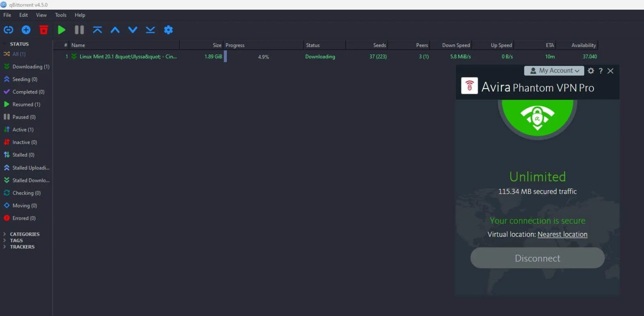Move torrent up in queue
Viewport: 644px width, 316px height.
(x=115, y=30)
